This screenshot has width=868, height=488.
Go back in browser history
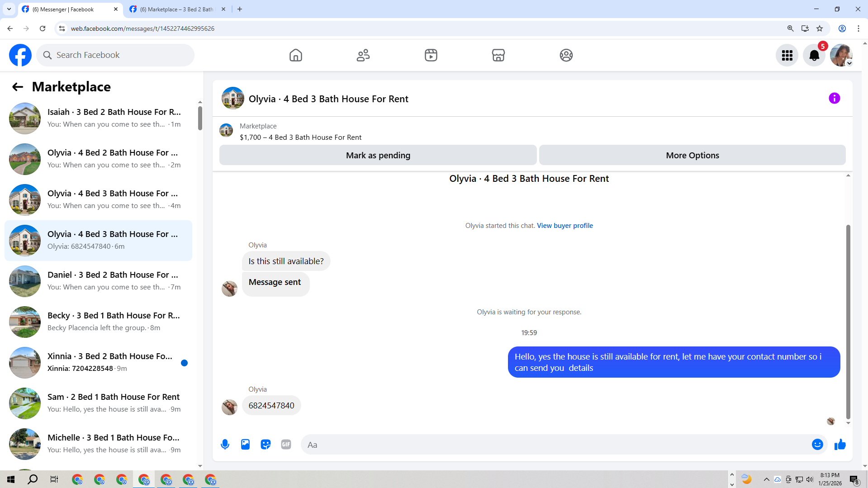point(10,28)
